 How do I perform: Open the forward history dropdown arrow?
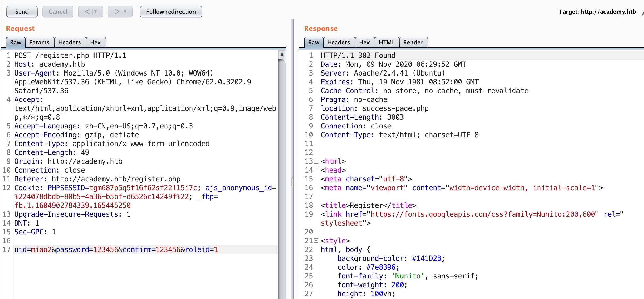click(x=125, y=12)
